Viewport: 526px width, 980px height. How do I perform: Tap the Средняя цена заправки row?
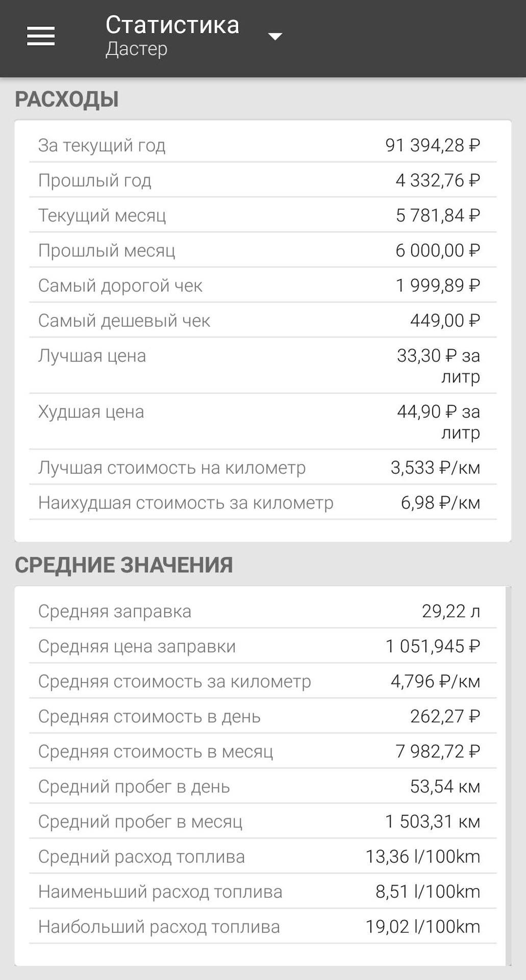(262, 647)
